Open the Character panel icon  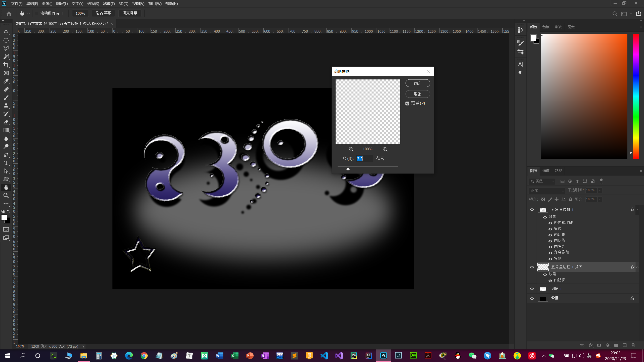520,64
